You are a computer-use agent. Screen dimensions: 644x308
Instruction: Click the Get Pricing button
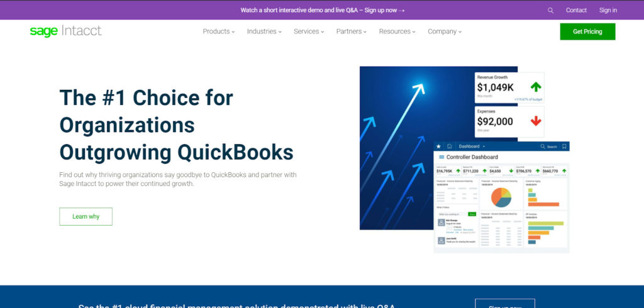(587, 31)
